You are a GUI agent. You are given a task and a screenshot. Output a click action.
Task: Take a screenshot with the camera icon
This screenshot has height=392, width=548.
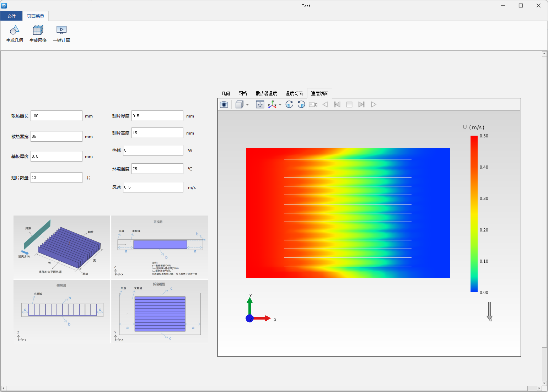(224, 104)
